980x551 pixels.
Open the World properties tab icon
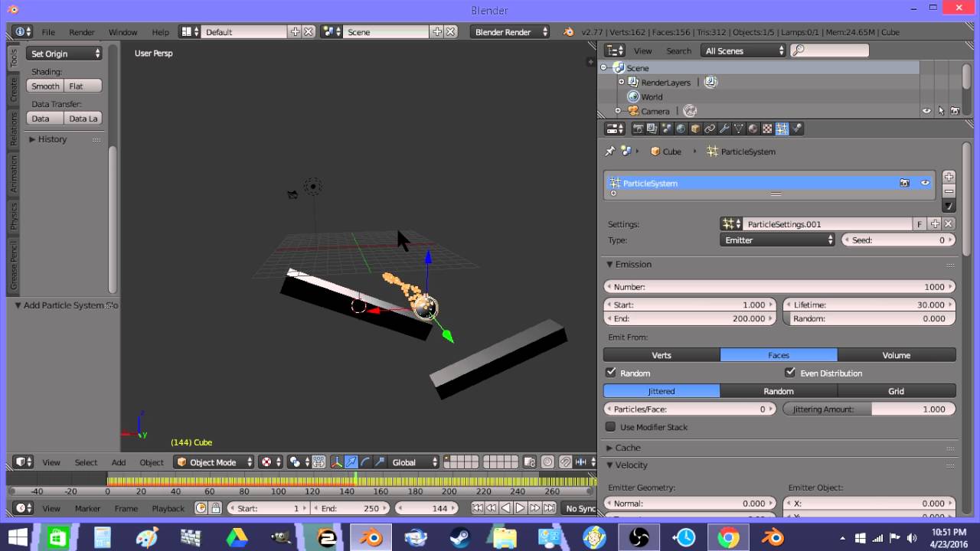tap(681, 129)
